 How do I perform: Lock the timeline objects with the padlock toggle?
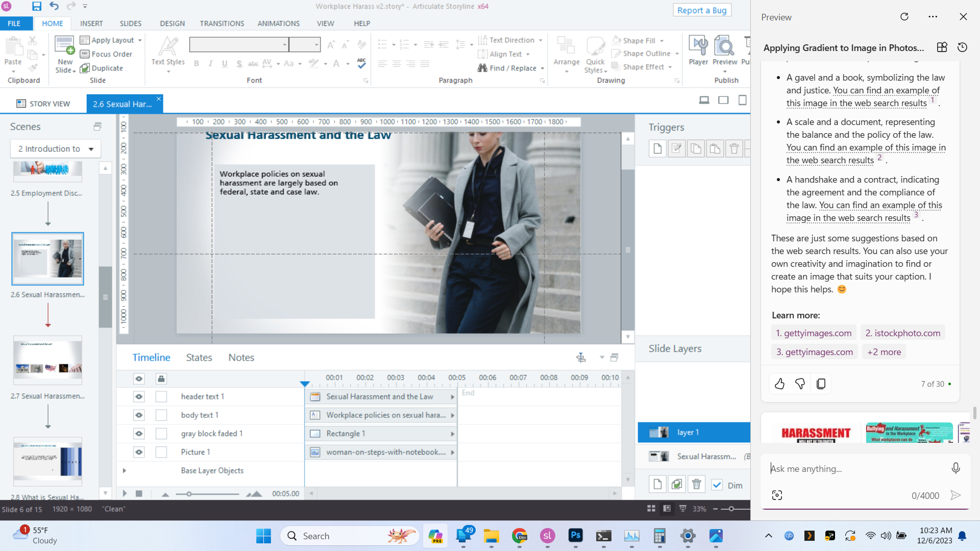pos(161,379)
